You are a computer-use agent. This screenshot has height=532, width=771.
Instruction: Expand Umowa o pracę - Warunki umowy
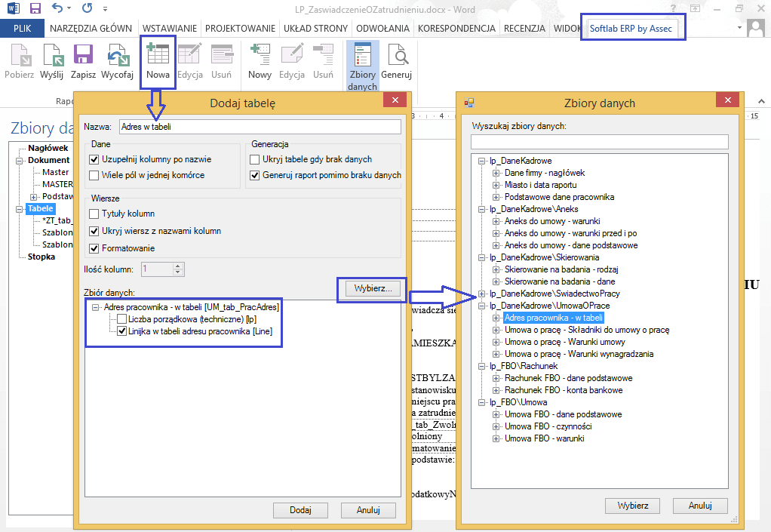(x=496, y=342)
